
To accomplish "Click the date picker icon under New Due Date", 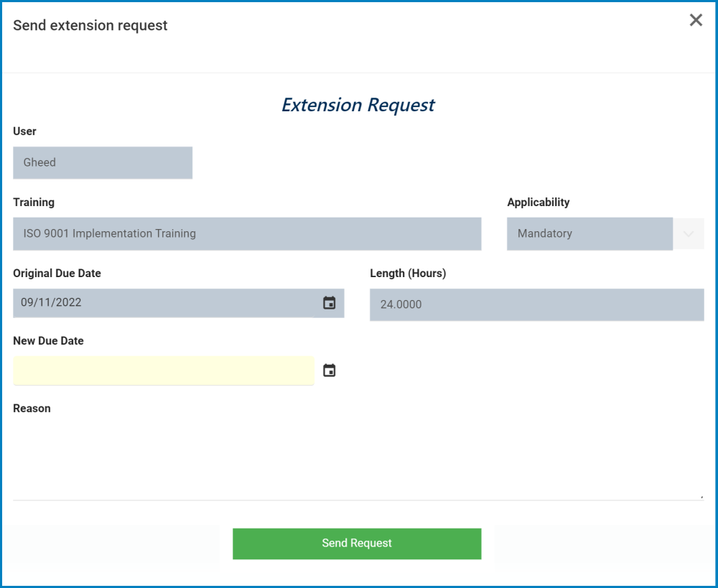I will click(330, 370).
